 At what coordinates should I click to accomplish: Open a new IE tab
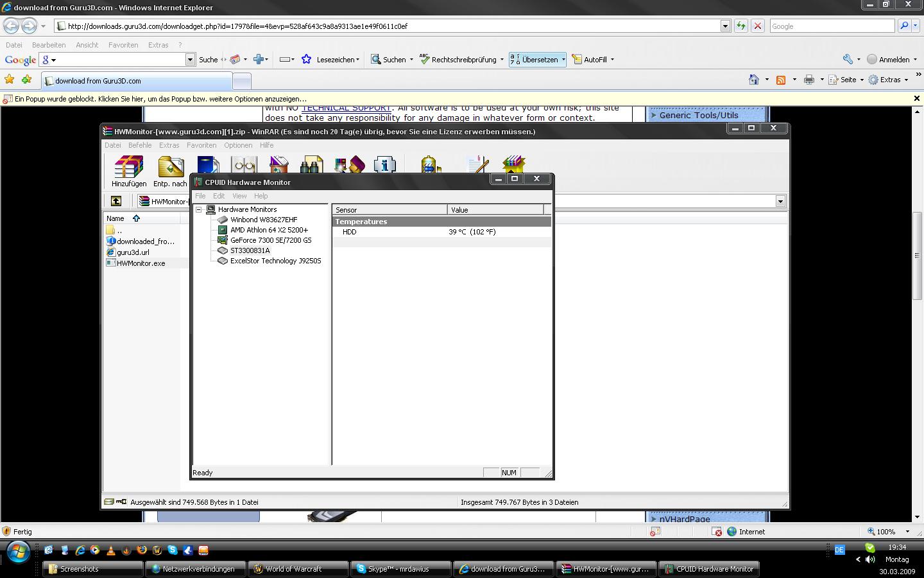241,81
